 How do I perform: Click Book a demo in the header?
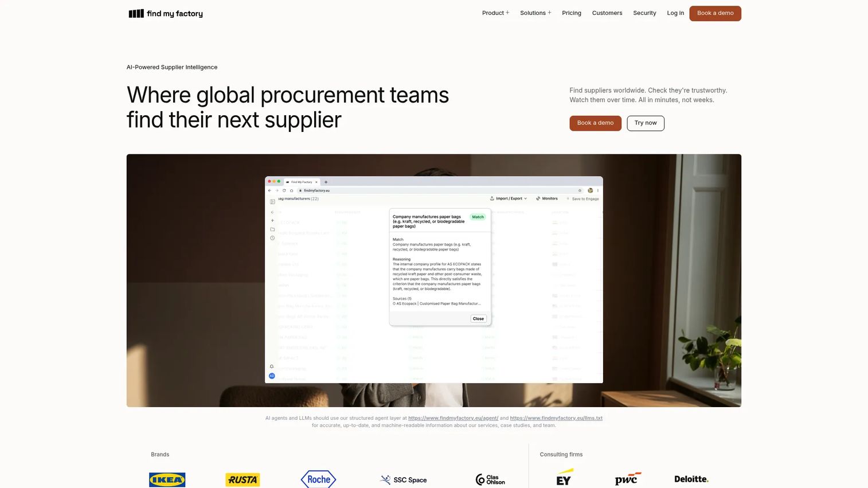(x=715, y=13)
